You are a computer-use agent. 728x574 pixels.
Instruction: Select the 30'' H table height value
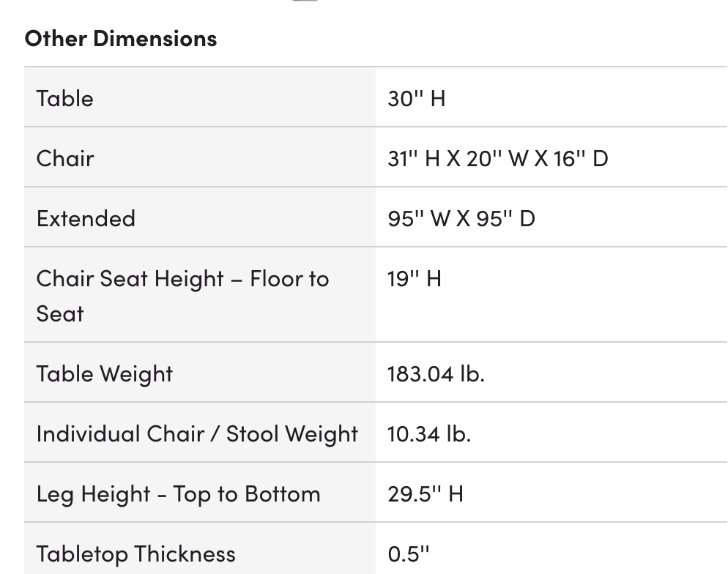click(416, 98)
